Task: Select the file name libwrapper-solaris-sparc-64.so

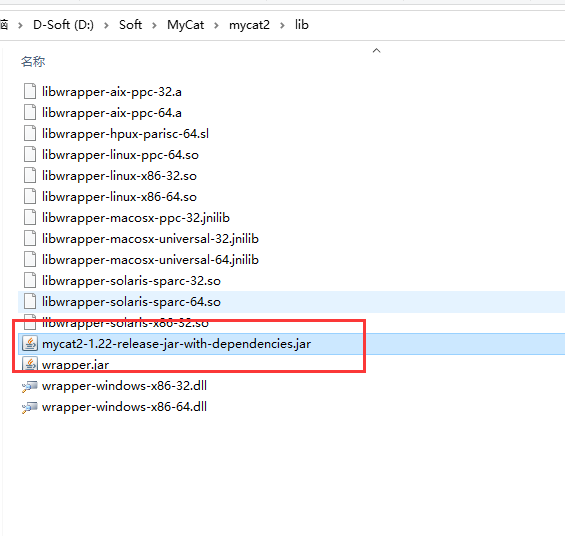Action: [x=131, y=302]
